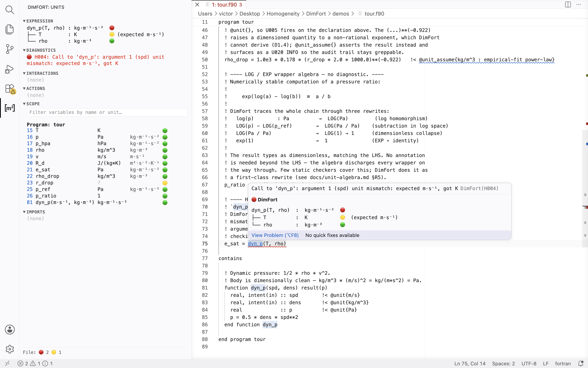
Task: Open the Source Control view
Action: point(10,49)
